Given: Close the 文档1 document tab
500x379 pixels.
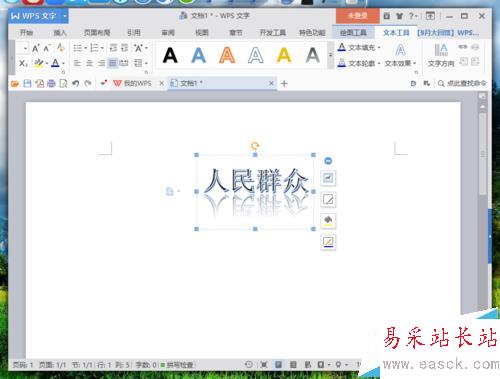Looking at the screenshot, I should coord(271,83).
